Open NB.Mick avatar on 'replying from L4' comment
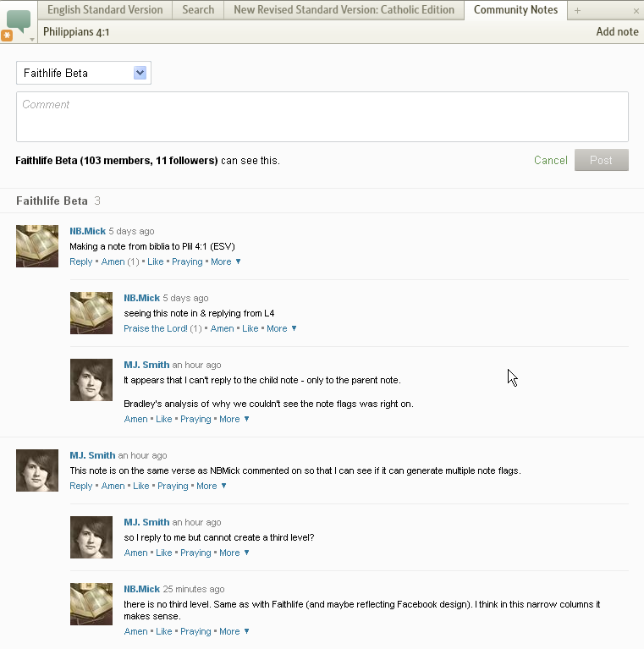The width and height of the screenshot is (644, 649). (x=91, y=313)
